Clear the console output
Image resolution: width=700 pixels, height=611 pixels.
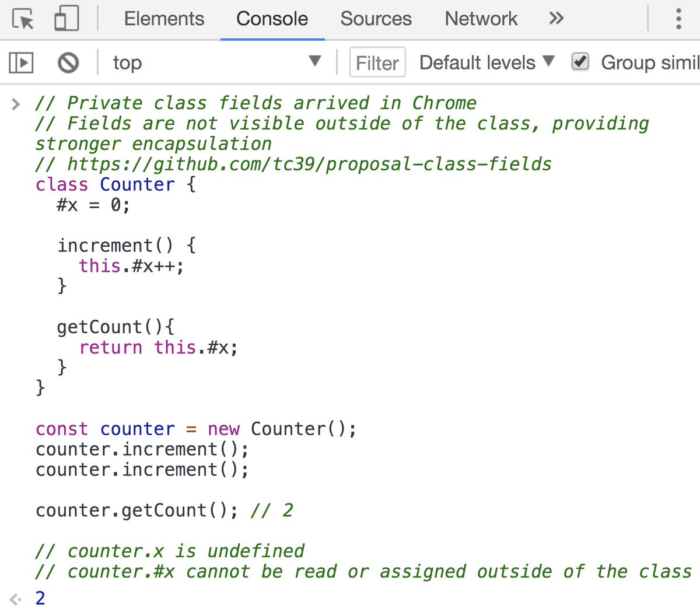pyautogui.click(x=68, y=62)
